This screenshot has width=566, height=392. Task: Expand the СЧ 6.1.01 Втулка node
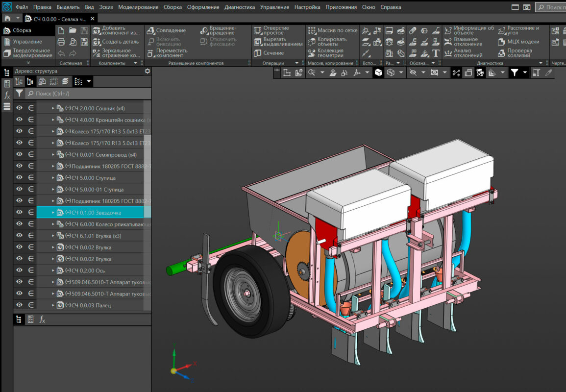[53, 236]
